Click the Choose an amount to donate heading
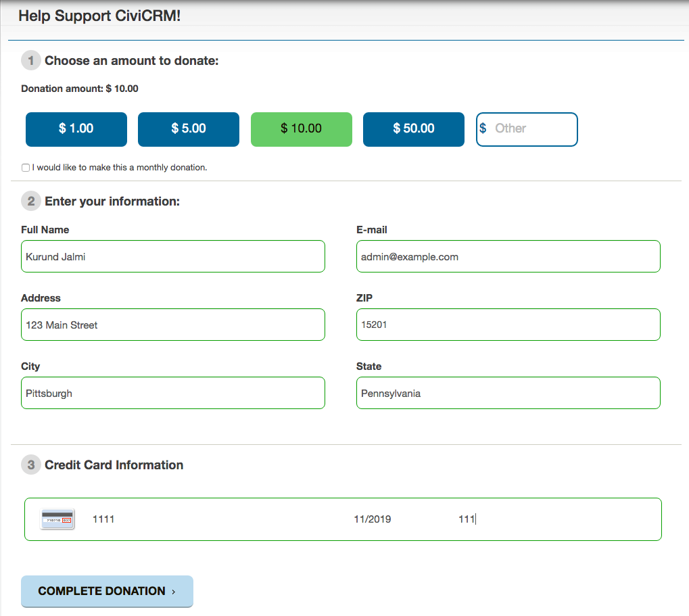This screenshot has height=616, width=689. click(132, 61)
